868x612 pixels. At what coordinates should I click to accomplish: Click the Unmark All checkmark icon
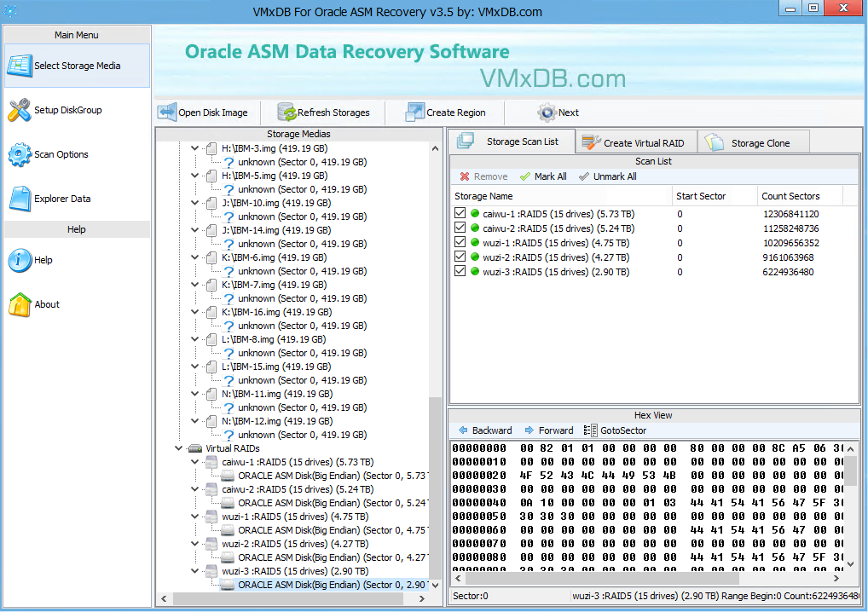[583, 176]
